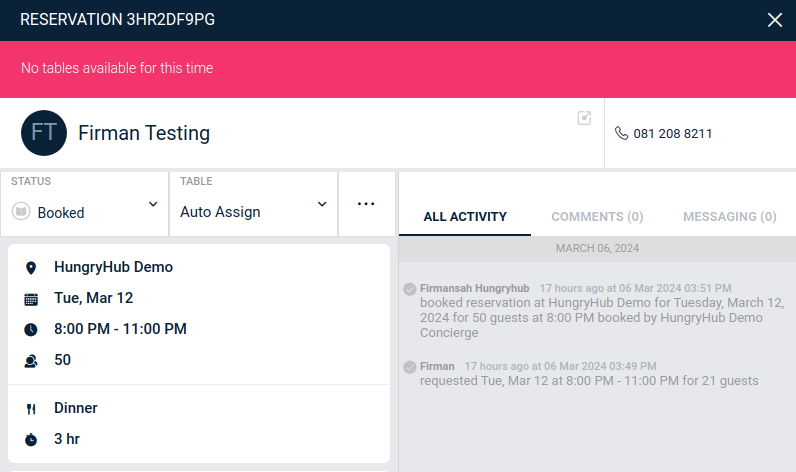Select the All Activity tab

click(465, 217)
